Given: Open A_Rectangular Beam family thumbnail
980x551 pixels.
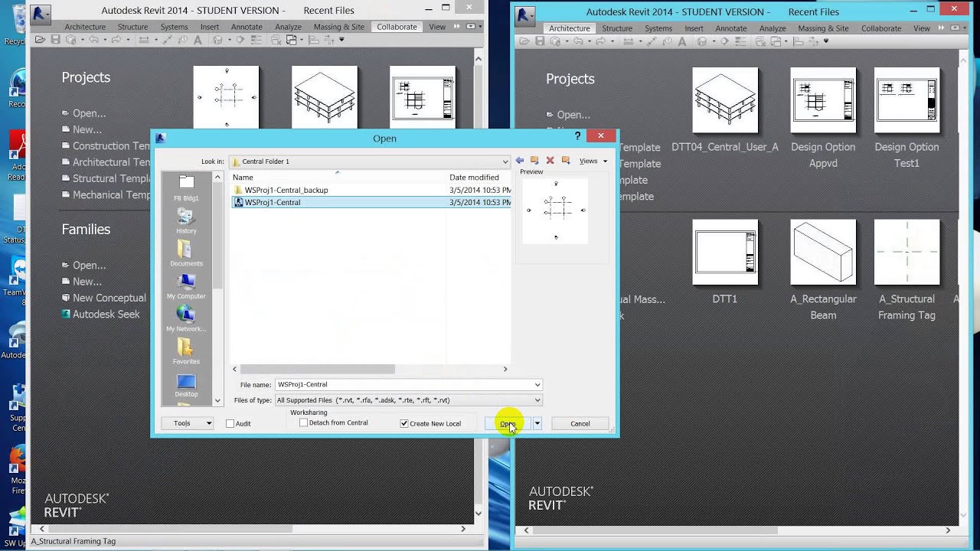Looking at the screenshot, I should (x=823, y=253).
